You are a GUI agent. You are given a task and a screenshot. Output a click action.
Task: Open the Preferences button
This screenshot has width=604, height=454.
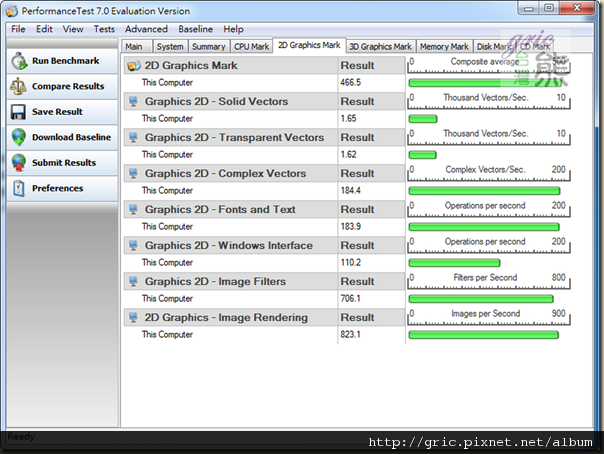pyautogui.click(x=62, y=188)
